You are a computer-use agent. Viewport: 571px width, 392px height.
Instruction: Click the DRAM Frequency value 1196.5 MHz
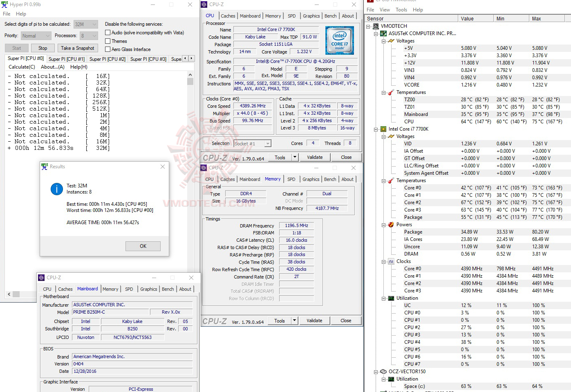pyautogui.click(x=297, y=225)
